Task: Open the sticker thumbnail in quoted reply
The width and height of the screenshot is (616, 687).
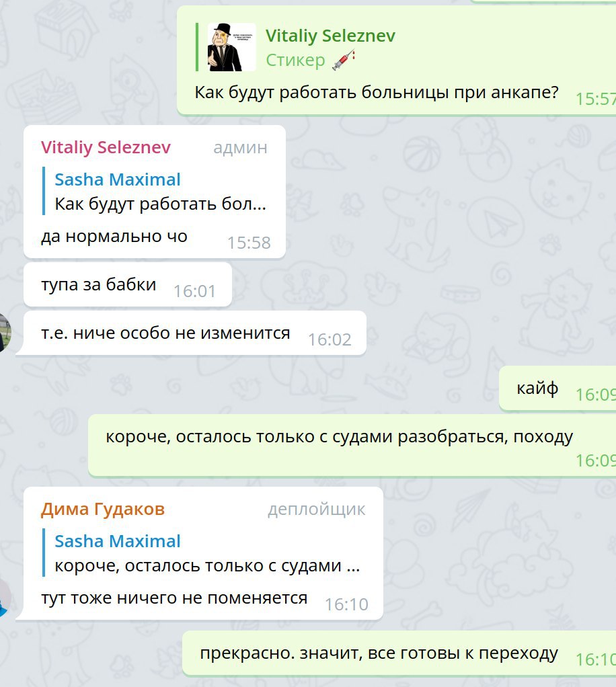Action: pyautogui.click(x=231, y=47)
